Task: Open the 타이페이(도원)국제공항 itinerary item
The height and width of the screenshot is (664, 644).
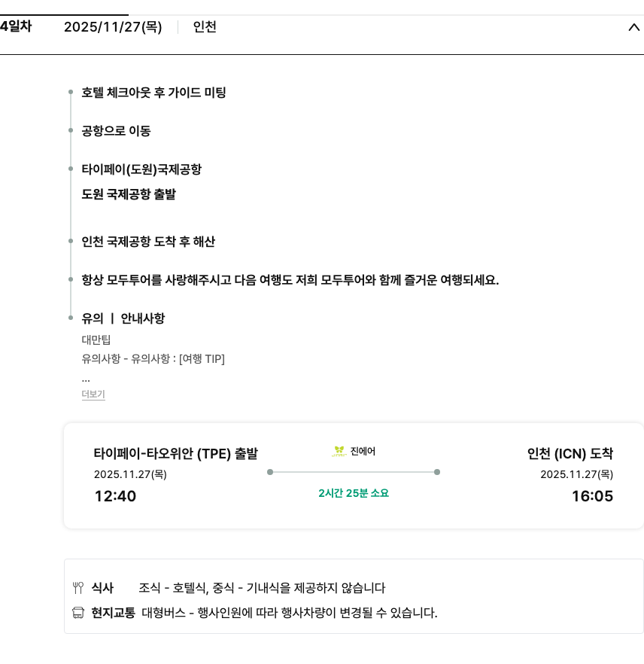Action: click(x=141, y=169)
